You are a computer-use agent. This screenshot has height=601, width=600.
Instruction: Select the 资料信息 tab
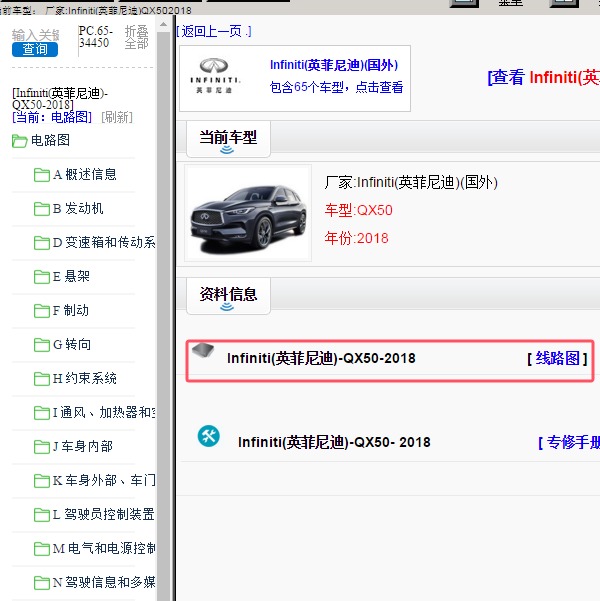(228, 296)
